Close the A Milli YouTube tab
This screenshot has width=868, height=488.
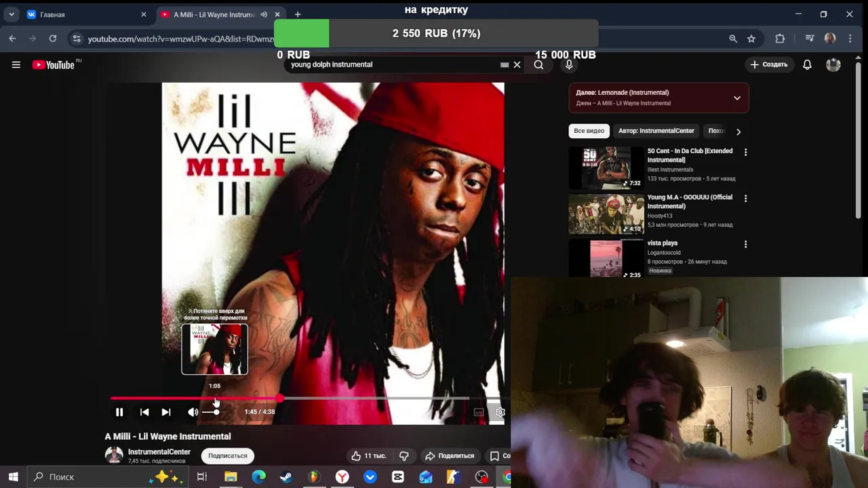click(x=277, y=14)
